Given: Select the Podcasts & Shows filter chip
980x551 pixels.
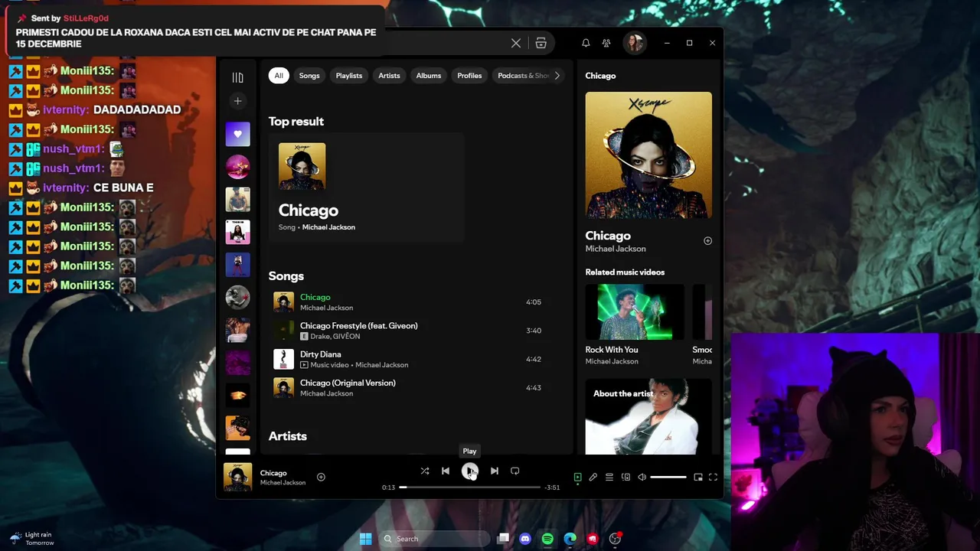Looking at the screenshot, I should pos(522,75).
